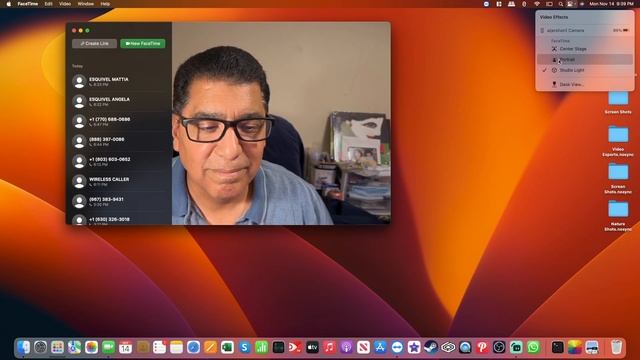Open the Video menu
Image resolution: width=640 pixels, height=360 pixels.
tap(65, 4)
